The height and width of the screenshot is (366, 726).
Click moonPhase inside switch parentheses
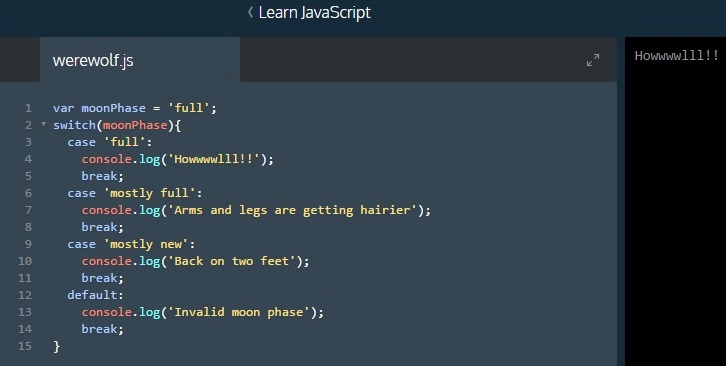pos(135,125)
